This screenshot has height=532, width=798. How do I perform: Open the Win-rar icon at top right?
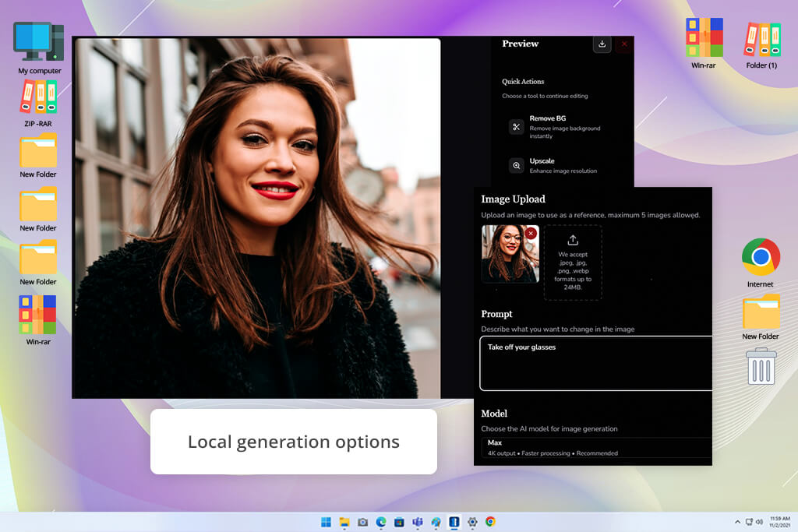click(704, 44)
